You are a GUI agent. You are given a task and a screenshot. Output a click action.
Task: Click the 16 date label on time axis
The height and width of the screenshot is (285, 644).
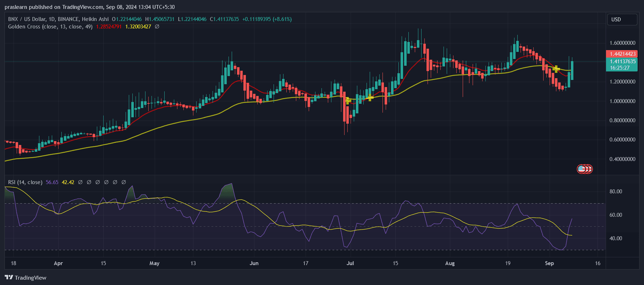(598, 263)
